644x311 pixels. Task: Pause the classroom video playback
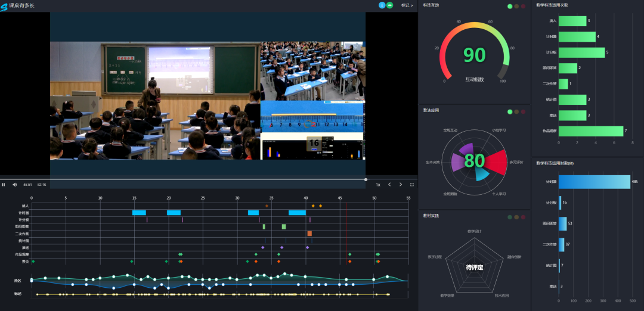(x=4, y=185)
